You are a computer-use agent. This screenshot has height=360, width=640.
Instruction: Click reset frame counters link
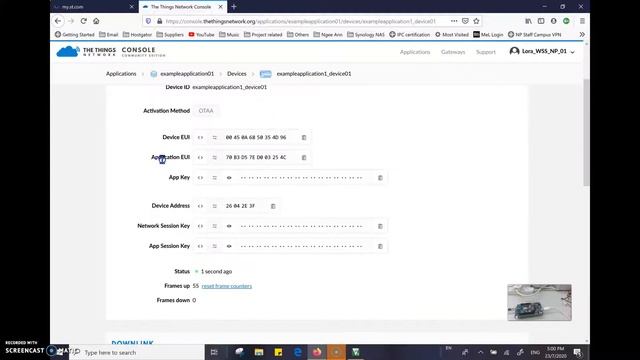pos(227,286)
